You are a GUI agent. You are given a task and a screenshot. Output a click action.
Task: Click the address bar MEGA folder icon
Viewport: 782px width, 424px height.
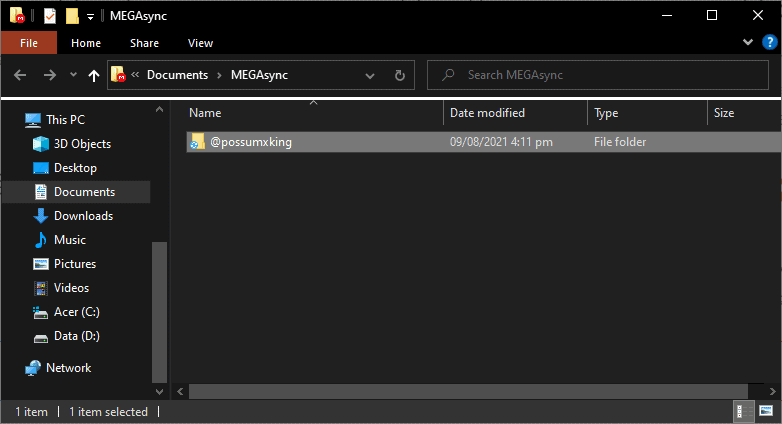click(118, 74)
